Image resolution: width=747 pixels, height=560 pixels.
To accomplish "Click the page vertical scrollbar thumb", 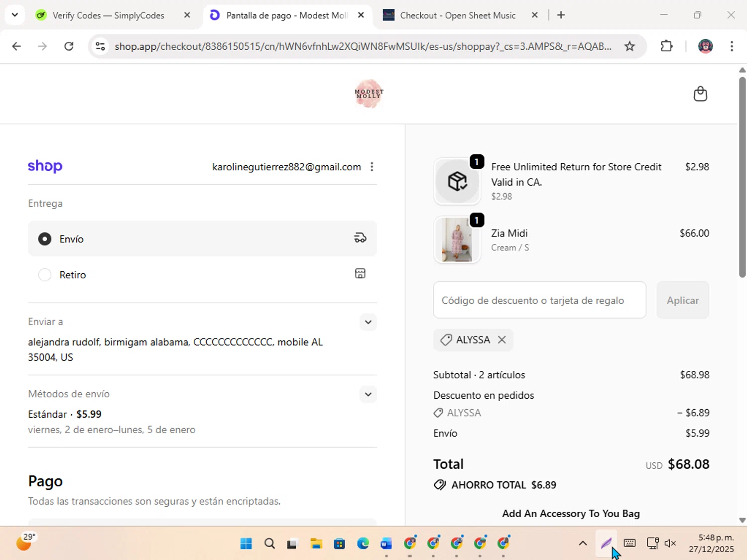I will point(742,177).
